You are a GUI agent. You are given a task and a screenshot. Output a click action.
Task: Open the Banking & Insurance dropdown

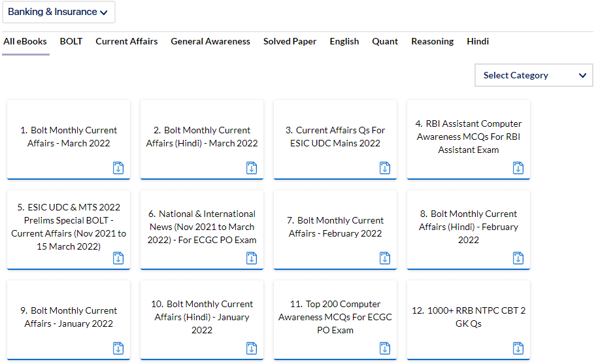(59, 12)
